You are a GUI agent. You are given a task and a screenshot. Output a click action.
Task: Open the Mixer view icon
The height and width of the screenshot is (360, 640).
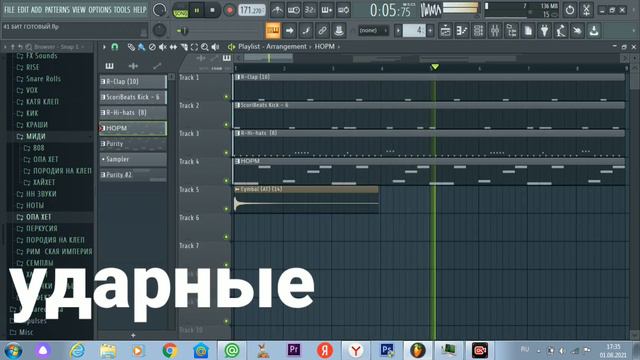495,30
